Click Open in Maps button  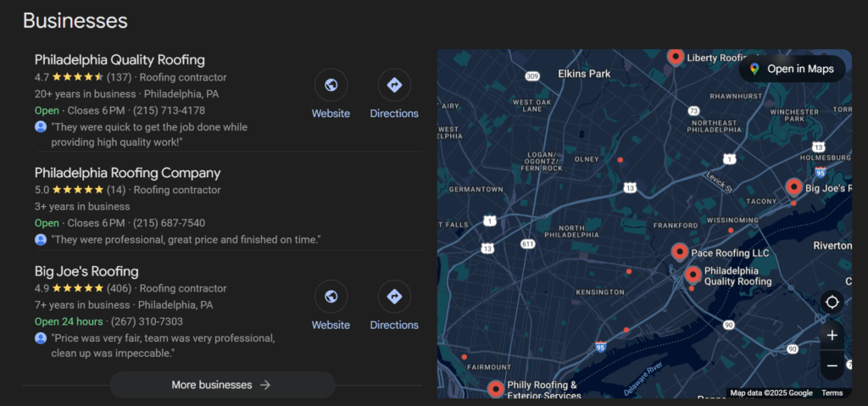[793, 70]
